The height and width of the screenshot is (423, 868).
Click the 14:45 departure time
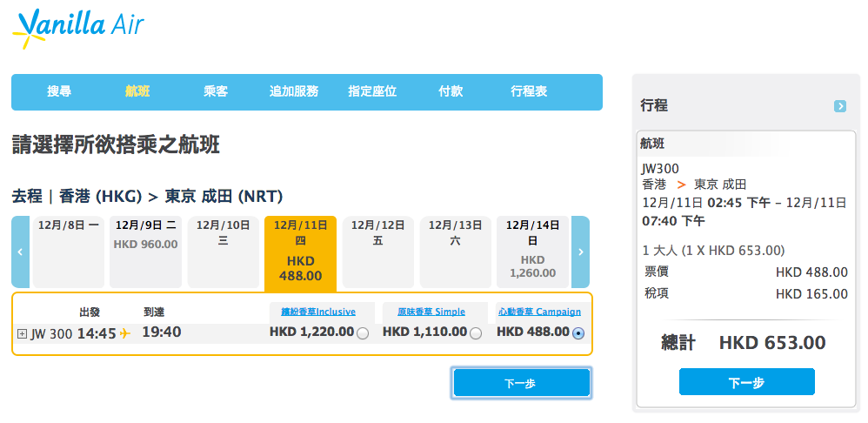click(97, 333)
